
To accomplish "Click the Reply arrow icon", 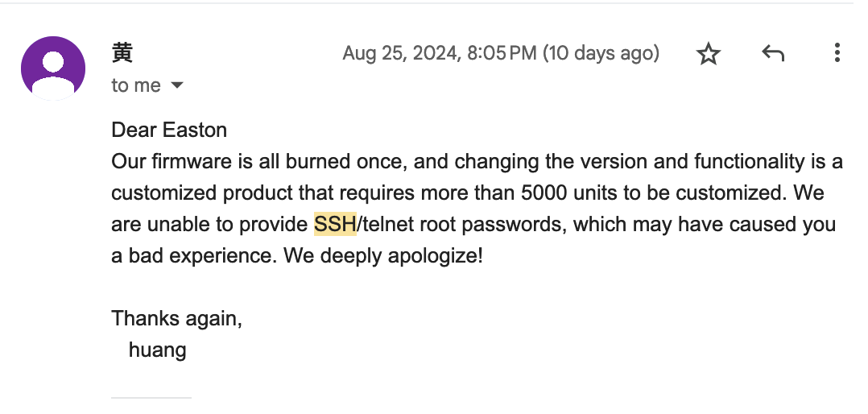I will pos(772,54).
